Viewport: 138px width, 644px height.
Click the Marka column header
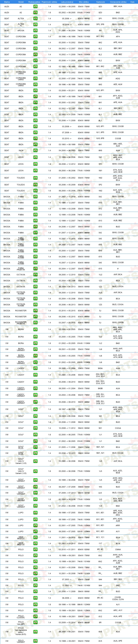pos(7,2)
